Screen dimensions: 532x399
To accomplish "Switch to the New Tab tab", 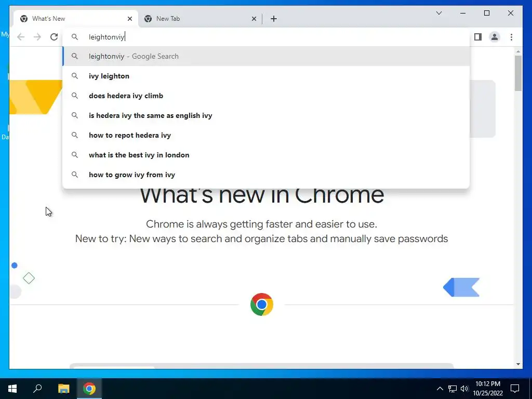I will click(200, 19).
